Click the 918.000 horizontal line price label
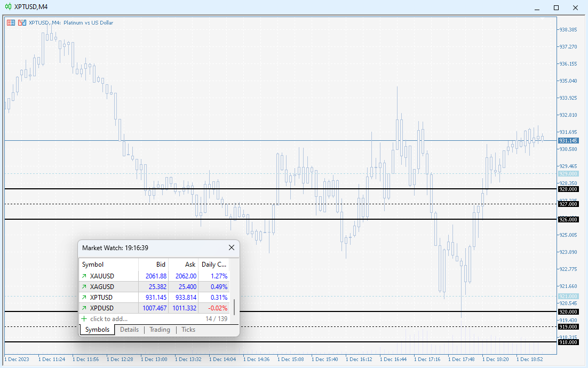This screenshot has width=588, height=368. (x=568, y=342)
